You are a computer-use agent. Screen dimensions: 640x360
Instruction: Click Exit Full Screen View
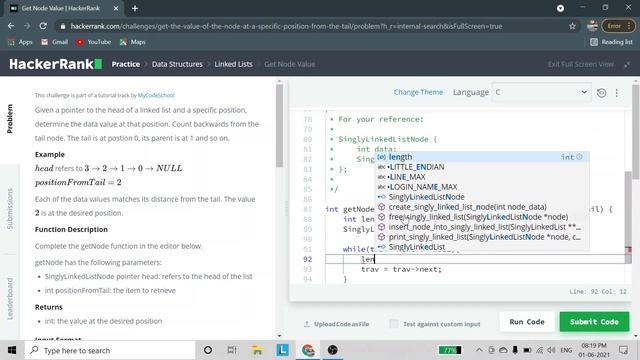tap(580, 64)
